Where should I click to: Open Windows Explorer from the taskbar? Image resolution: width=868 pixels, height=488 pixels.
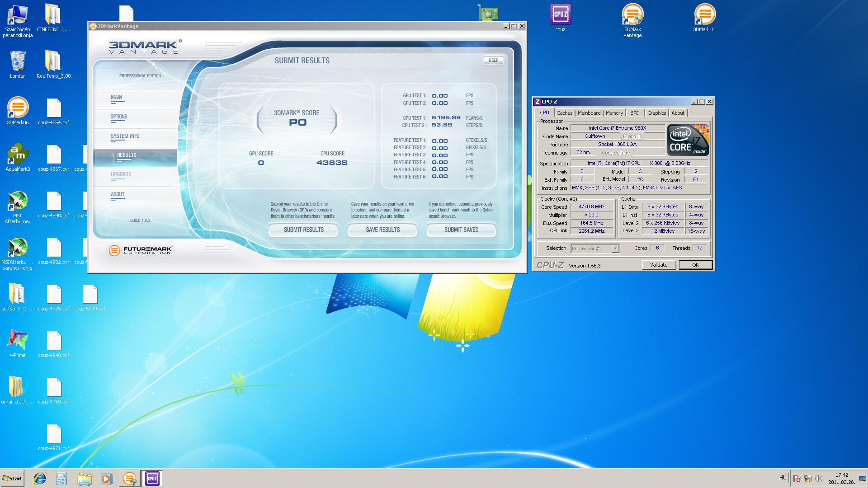(x=84, y=479)
